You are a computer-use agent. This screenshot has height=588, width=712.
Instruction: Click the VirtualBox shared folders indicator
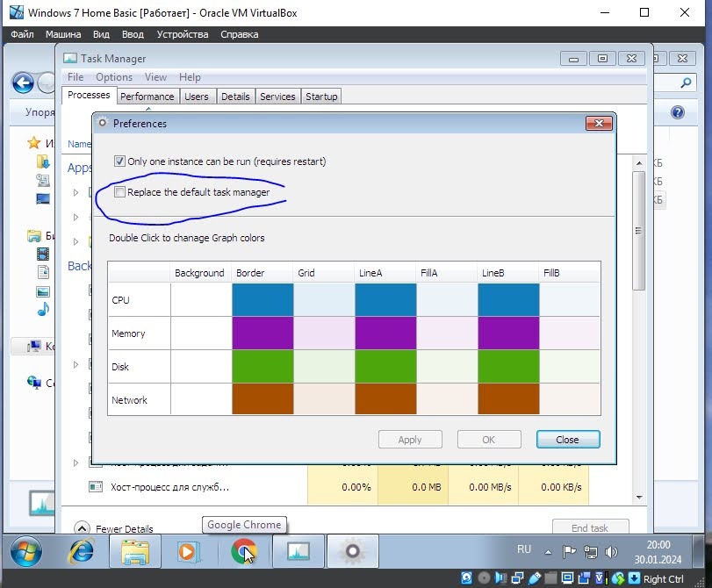[x=550, y=578]
